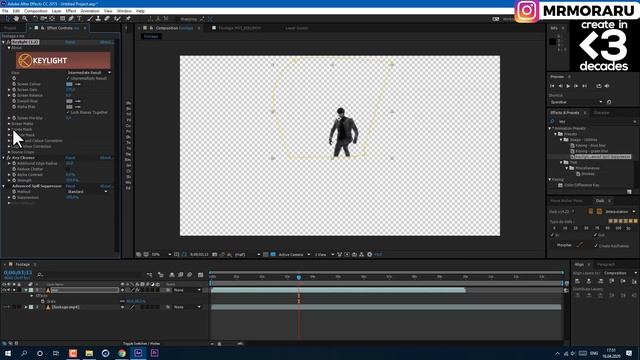The width and height of the screenshot is (640, 360).
Task: Mute audio in the Preview panel
Action: tap(607, 86)
